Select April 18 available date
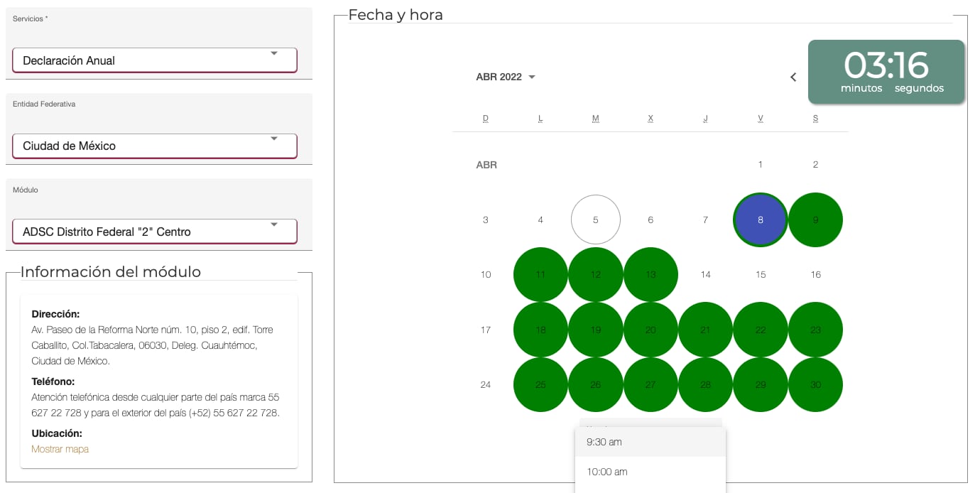 (540, 330)
